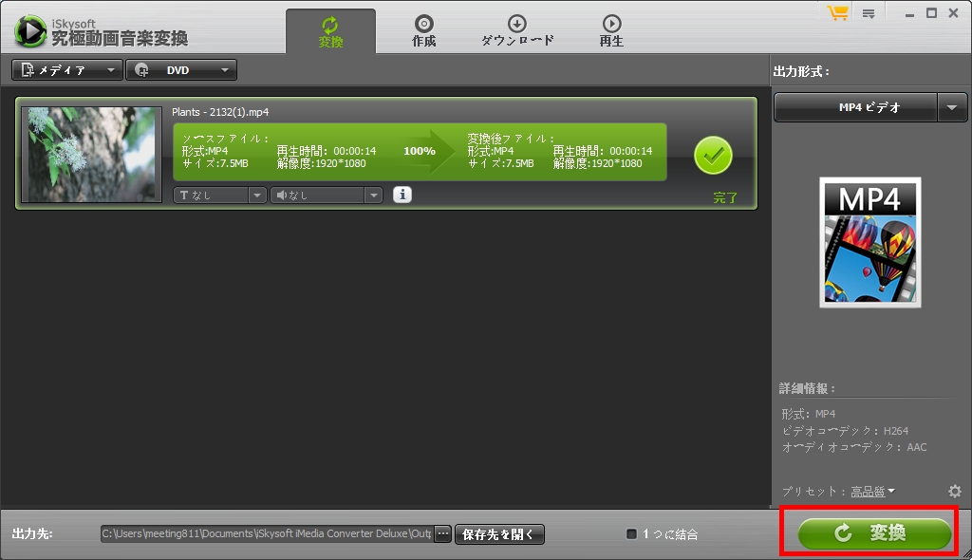Click the MP4 format preview image
Image resolution: width=972 pixels, height=560 pixels.
click(x=869, y=242)
